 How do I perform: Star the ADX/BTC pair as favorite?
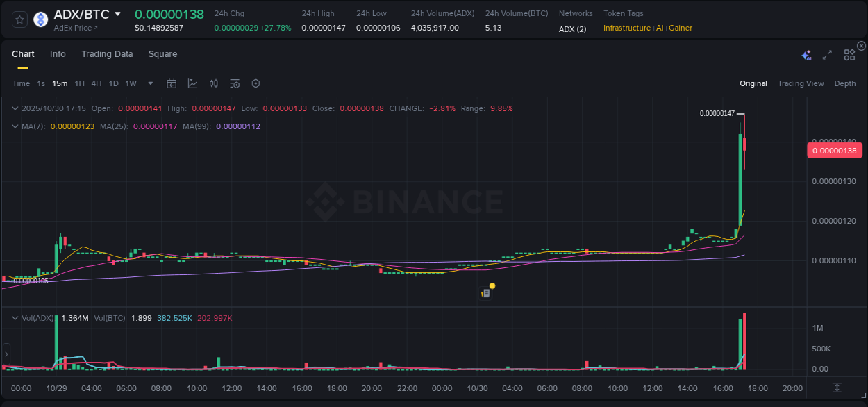click(19, 19)
